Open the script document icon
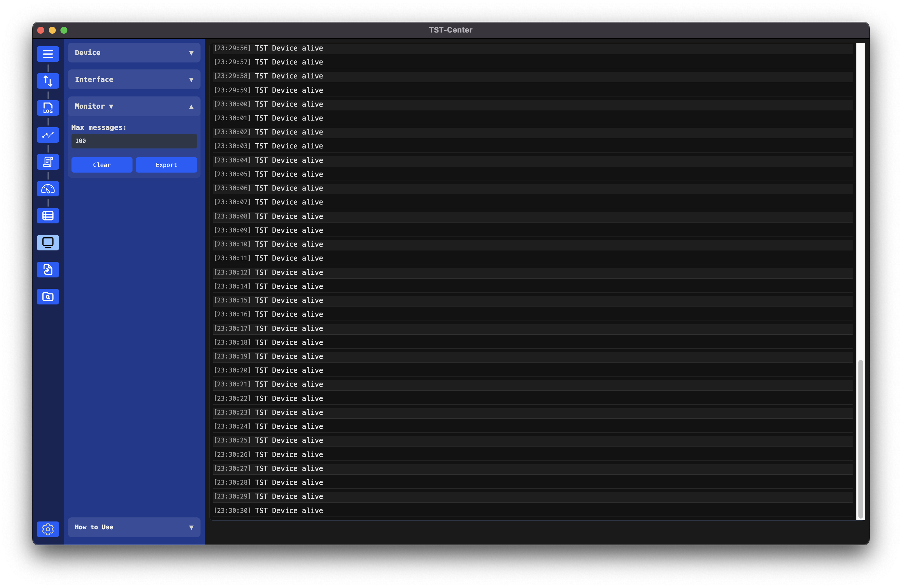This screenshot has height=588, width=902. coord(48,162)
